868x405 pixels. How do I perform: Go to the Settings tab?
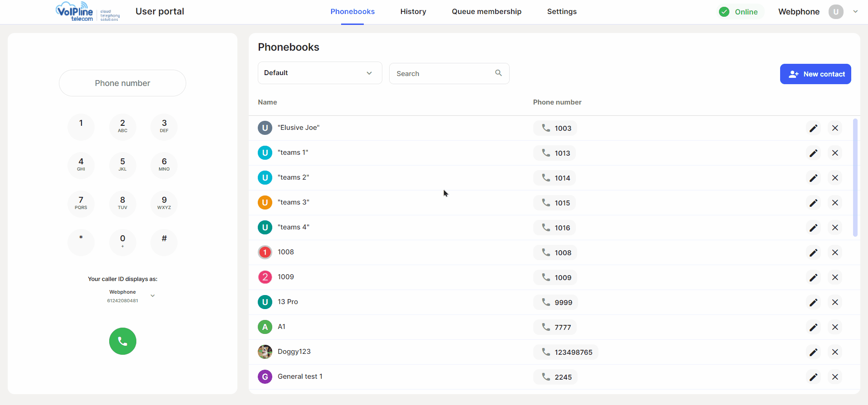[561, 12]
